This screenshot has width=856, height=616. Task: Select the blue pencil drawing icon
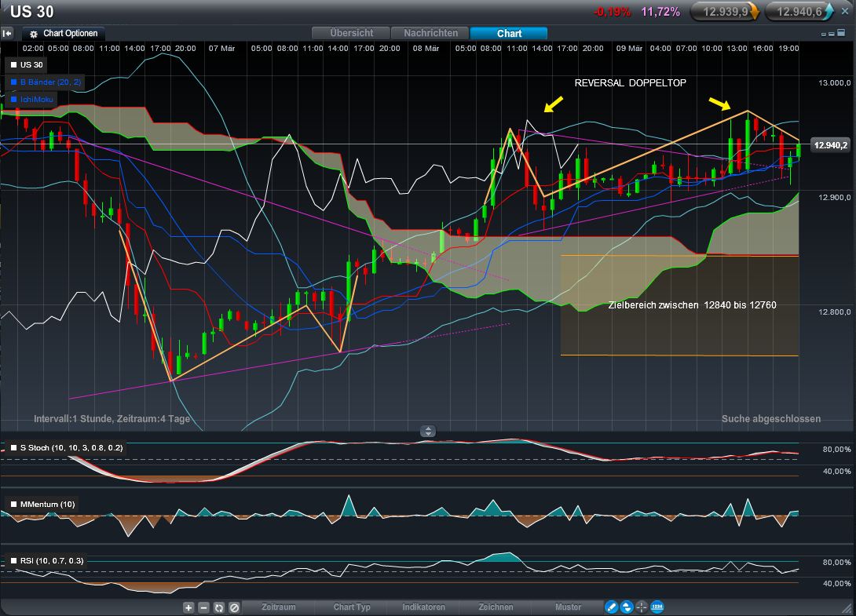[611, 607]
